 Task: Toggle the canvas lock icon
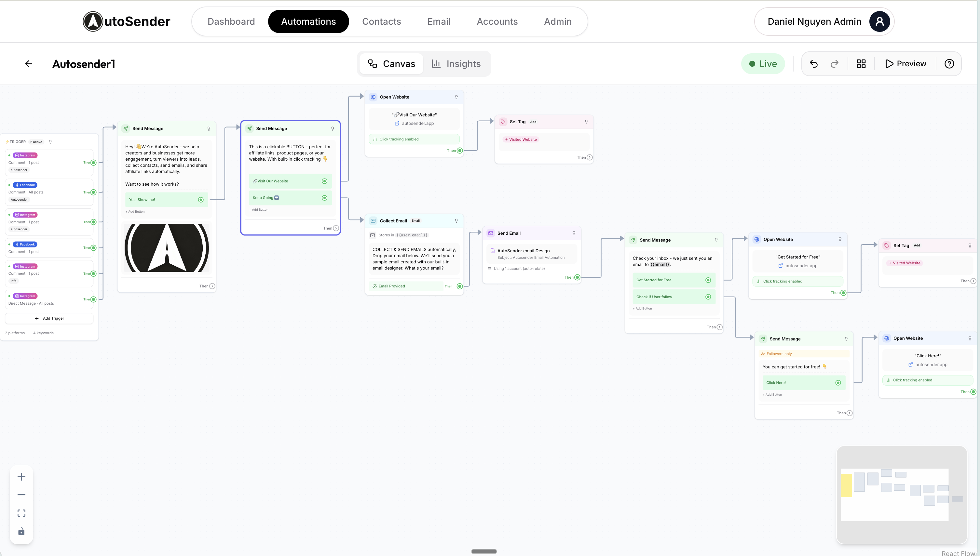[x=21, y=531]
